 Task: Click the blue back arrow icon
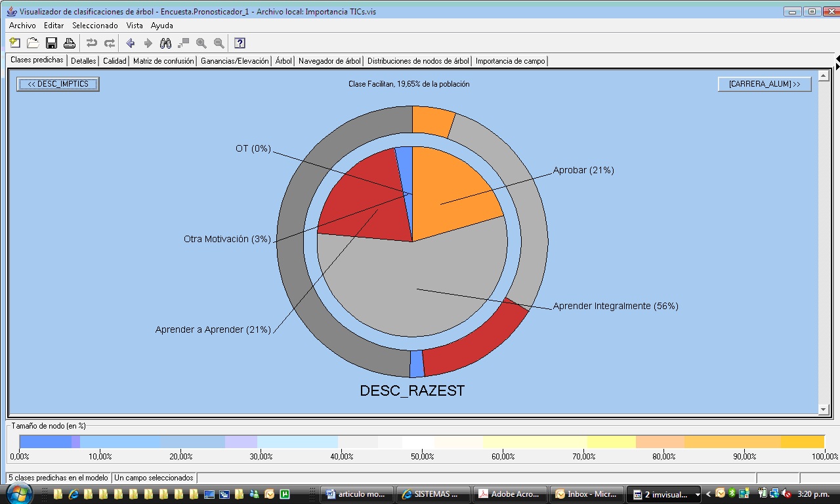point(130,43)
